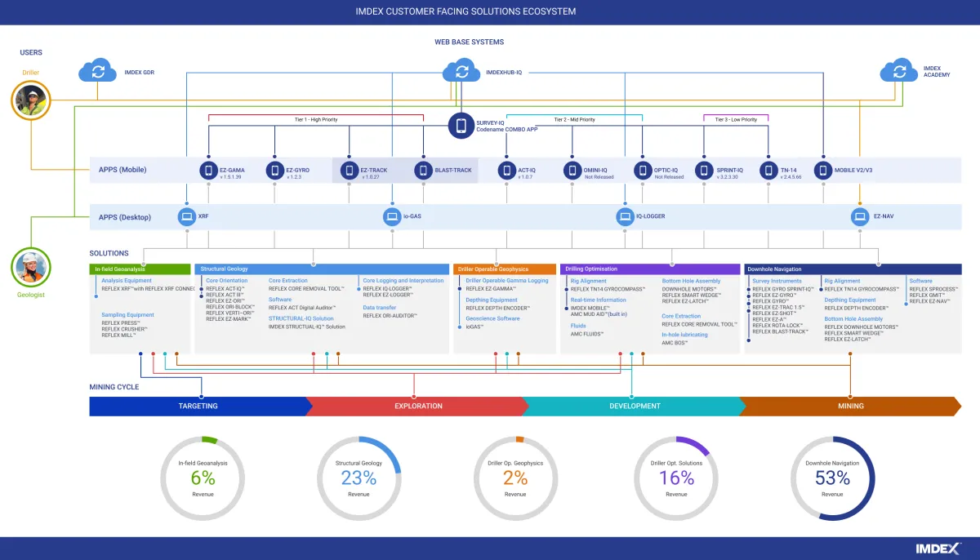Click the Geologist user avatar
The image size is (980, 560).
[32, 268]
